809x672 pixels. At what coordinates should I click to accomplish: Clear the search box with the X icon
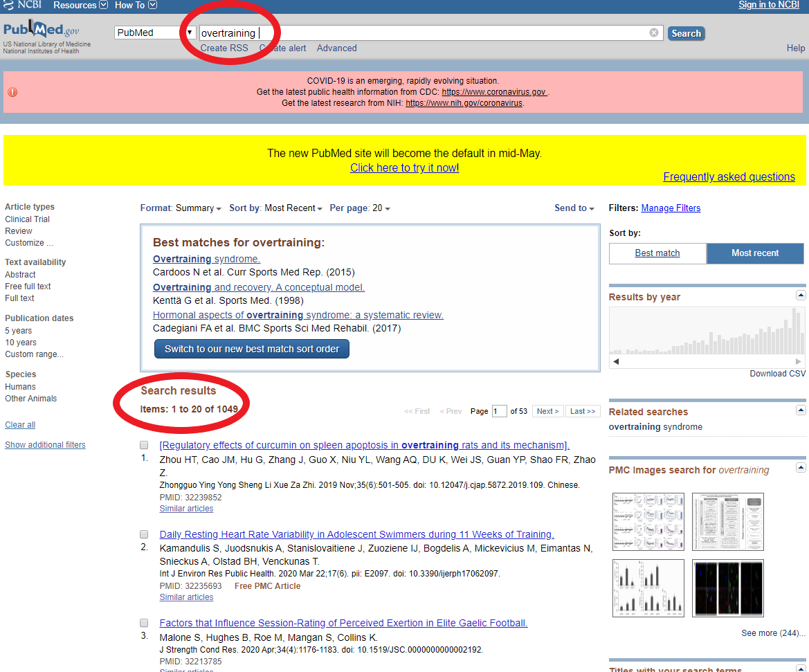coord(654,33)
